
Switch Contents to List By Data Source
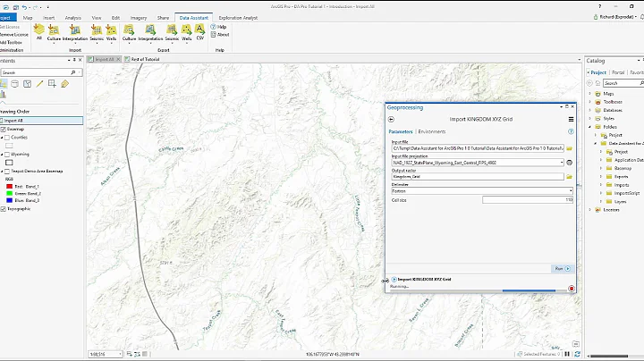click(15, 84)
